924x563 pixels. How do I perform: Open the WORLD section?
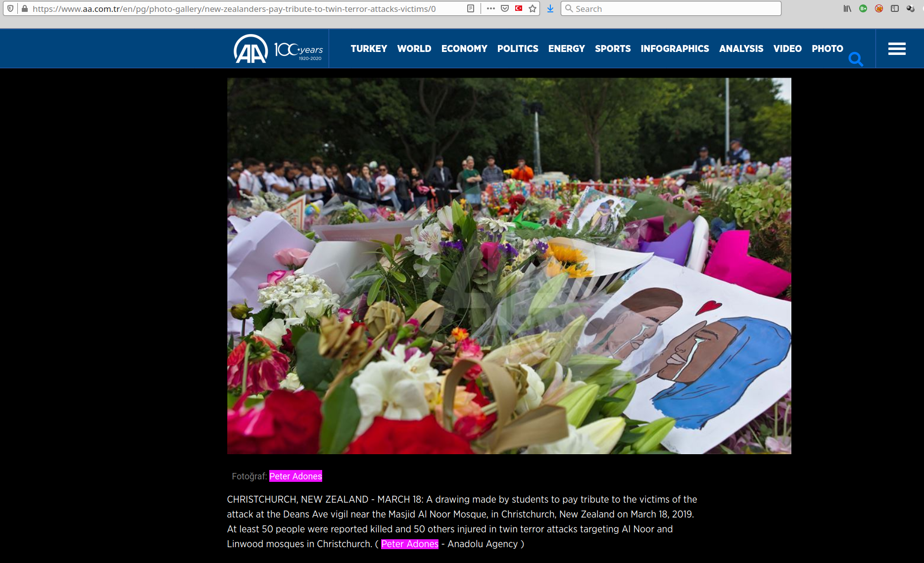[414, 48]
